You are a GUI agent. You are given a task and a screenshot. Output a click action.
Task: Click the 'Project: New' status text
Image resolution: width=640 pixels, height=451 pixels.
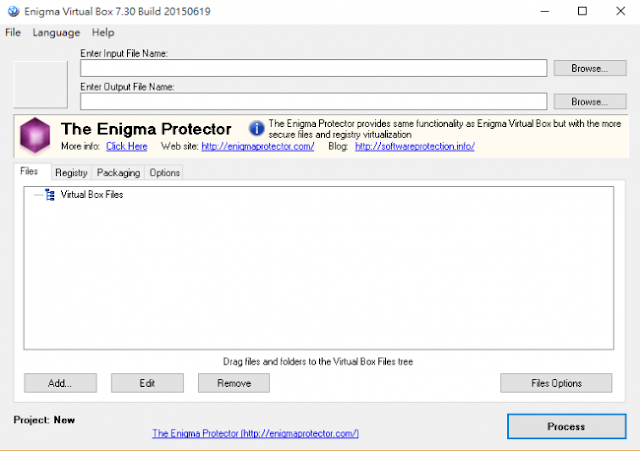[44, 420]
